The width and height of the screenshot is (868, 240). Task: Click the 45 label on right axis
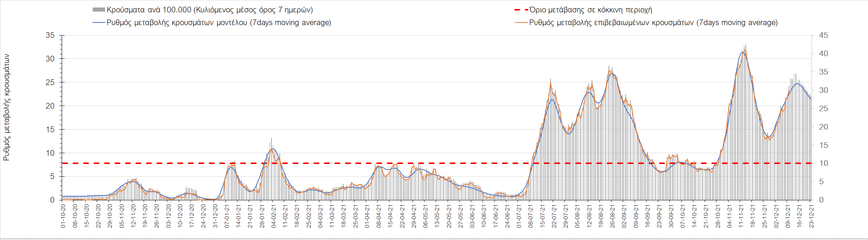coord(823,36)
